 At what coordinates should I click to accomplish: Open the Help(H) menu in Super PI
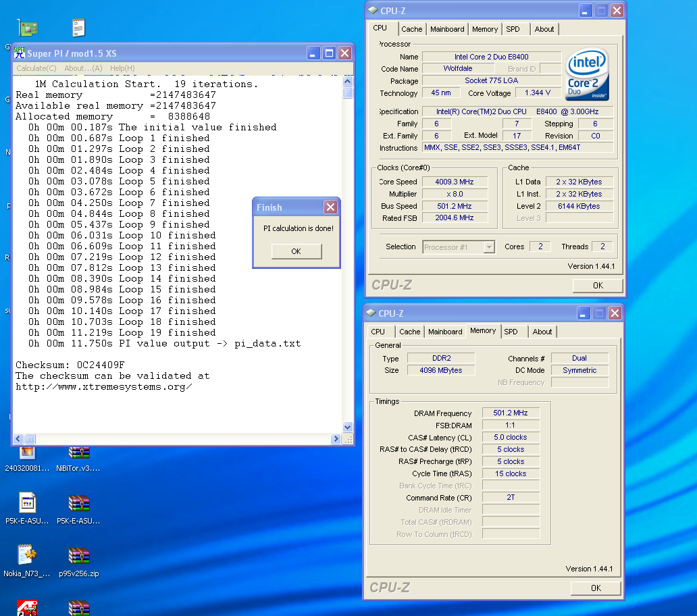pos(122,68)
